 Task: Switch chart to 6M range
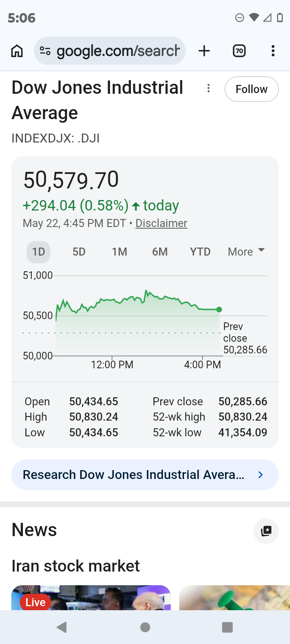tap(160, 252)
